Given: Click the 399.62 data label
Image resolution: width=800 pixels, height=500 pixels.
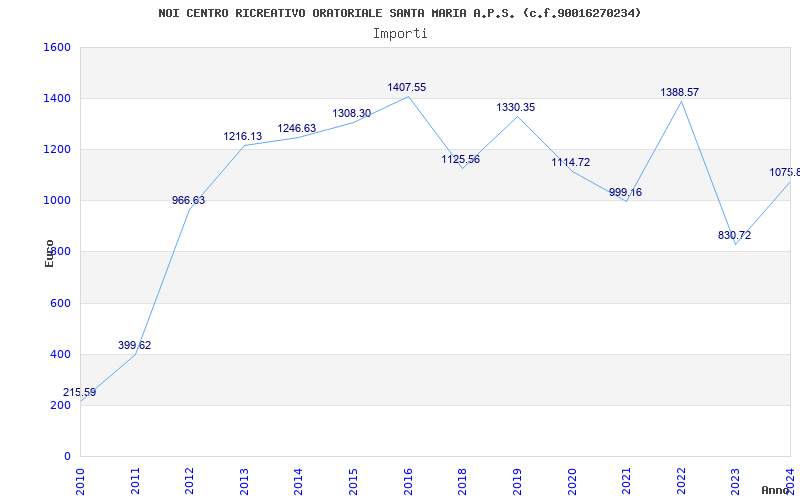Looking at the screenshot, I should (x=135, y=345).
